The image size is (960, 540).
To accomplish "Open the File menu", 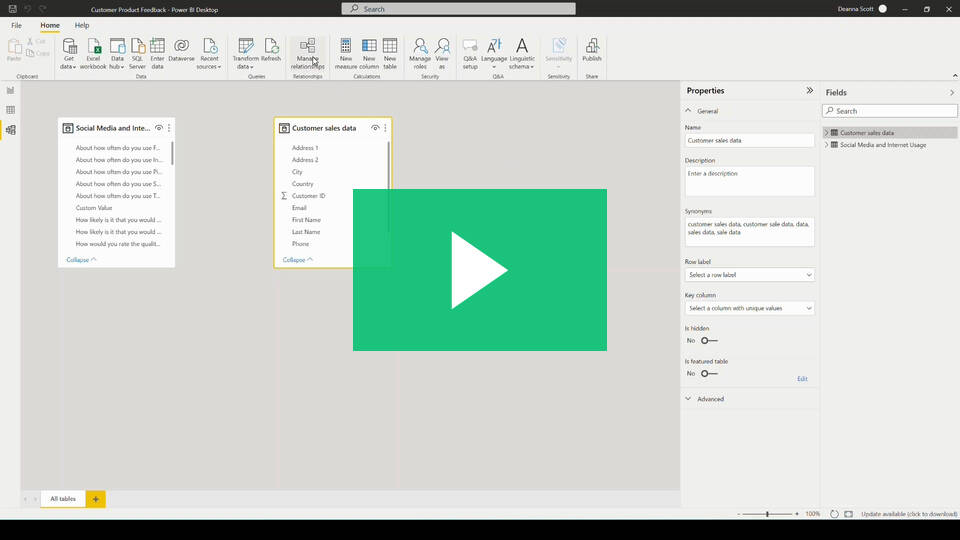I will tap(17, 25).
